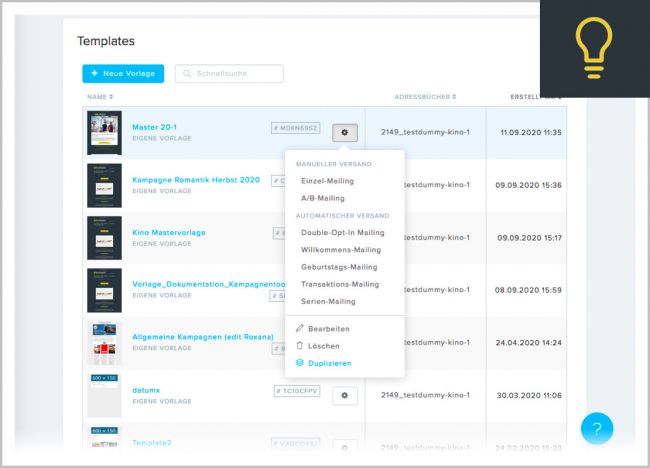650x468 pixels.
Task: Click the gear icon in datumx row
Action: pos(344,395)
